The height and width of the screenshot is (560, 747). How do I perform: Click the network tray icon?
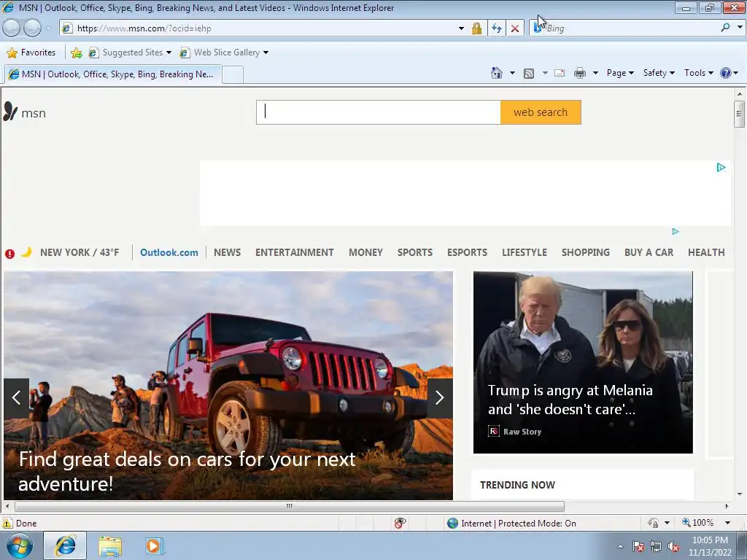[x=656, y=546]
